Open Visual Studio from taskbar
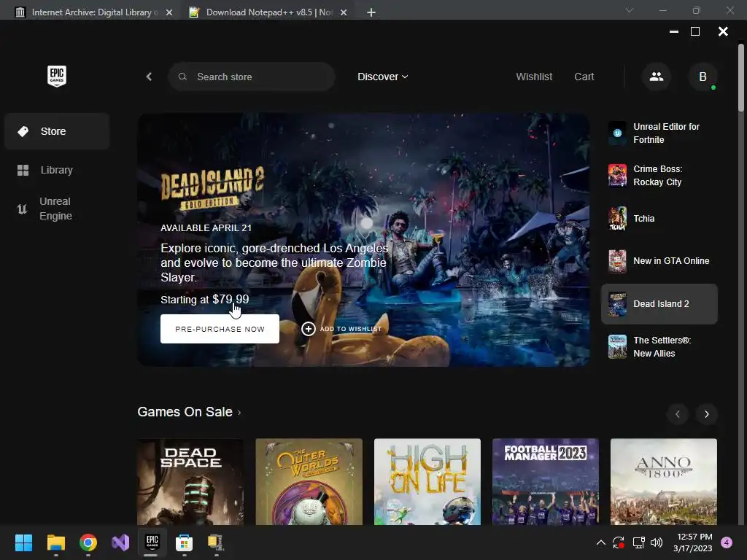 tap(120, 542)
